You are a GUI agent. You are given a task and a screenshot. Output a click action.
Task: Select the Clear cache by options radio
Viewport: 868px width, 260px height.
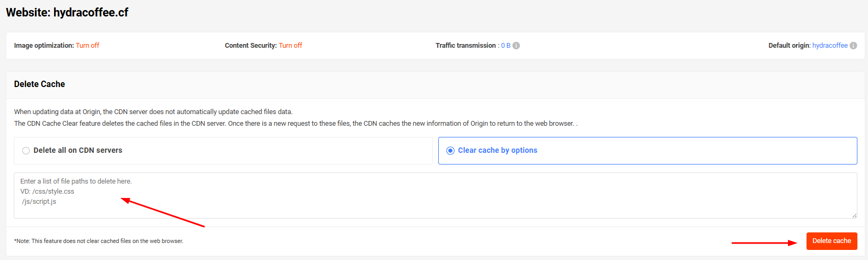[450, 151]
